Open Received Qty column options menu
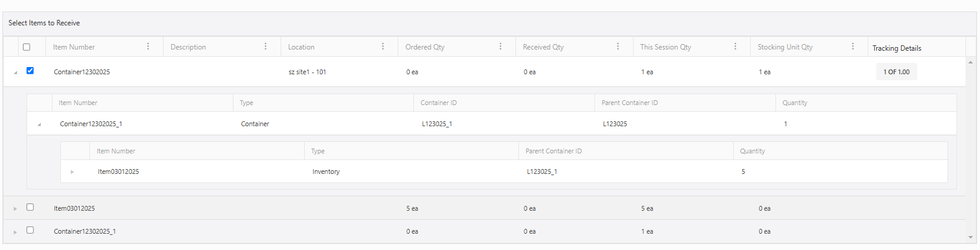980x250 pixels. click(618, 46)
